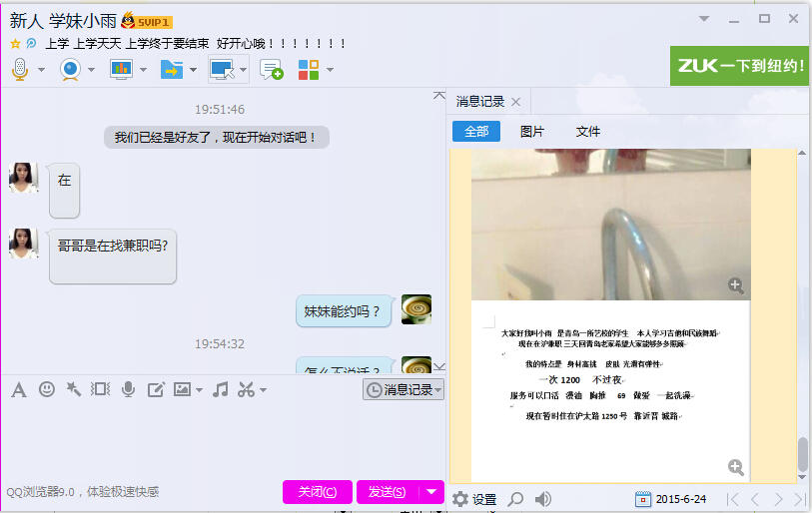Expand presentation icon dropdown arrow
Viewport: 812px width, 513px height.
coord(143,70)
